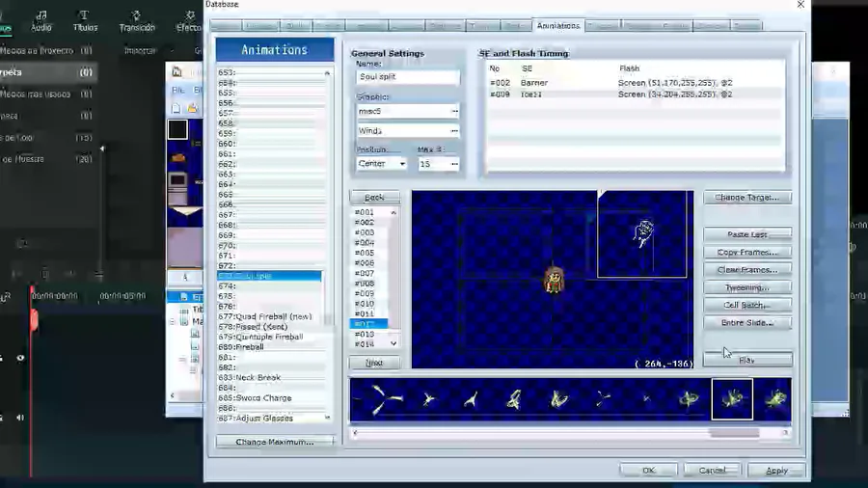The image size is (868, 488).
Task: Open the Importar dropdown in the video editor
Action: tap(149, 50)
